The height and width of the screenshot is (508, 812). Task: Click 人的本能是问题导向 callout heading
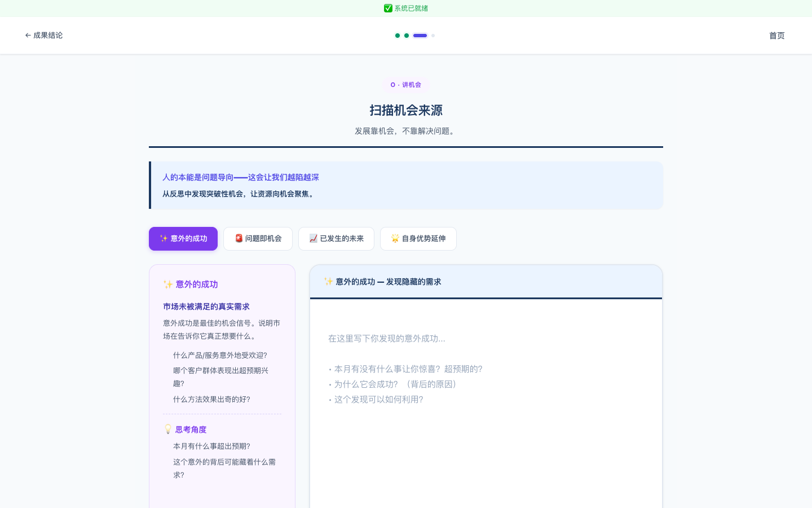tap(241, 177)
